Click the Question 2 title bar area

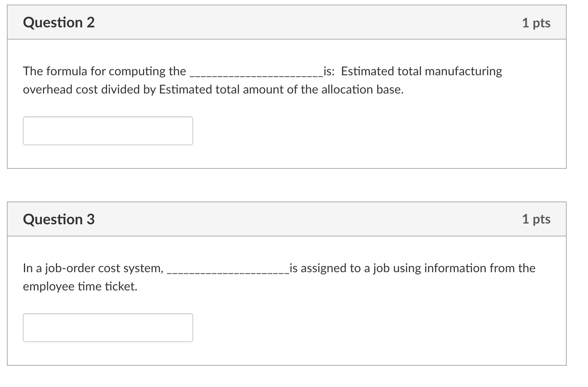click(x=285, y=22)
